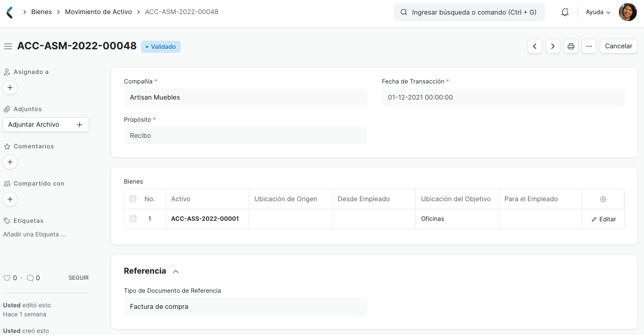Viewport: 644px width, 335px height.
Task: Click the Propósito field Recibo
Action: point(245,136)
